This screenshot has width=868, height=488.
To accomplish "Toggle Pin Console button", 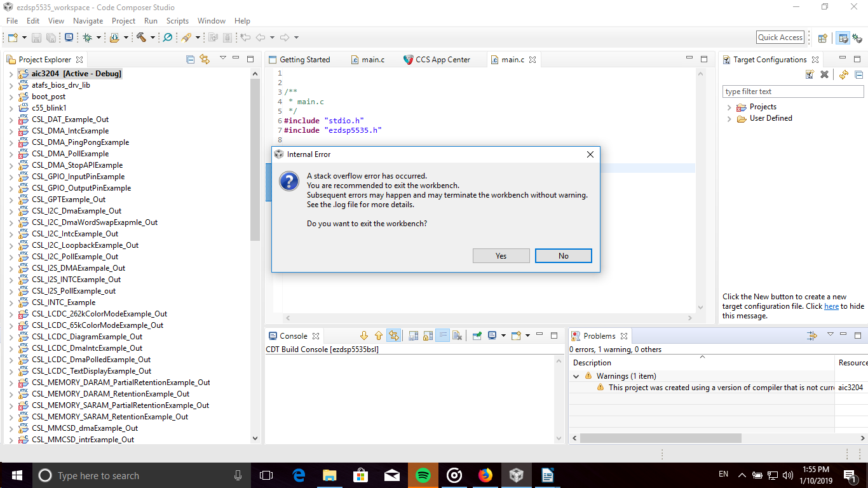I will coord(477,335).
